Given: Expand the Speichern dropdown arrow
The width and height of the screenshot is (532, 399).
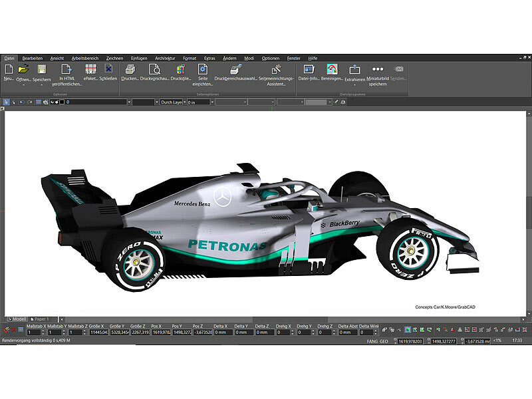Looking at the screenshot, I should click(42, 86).
